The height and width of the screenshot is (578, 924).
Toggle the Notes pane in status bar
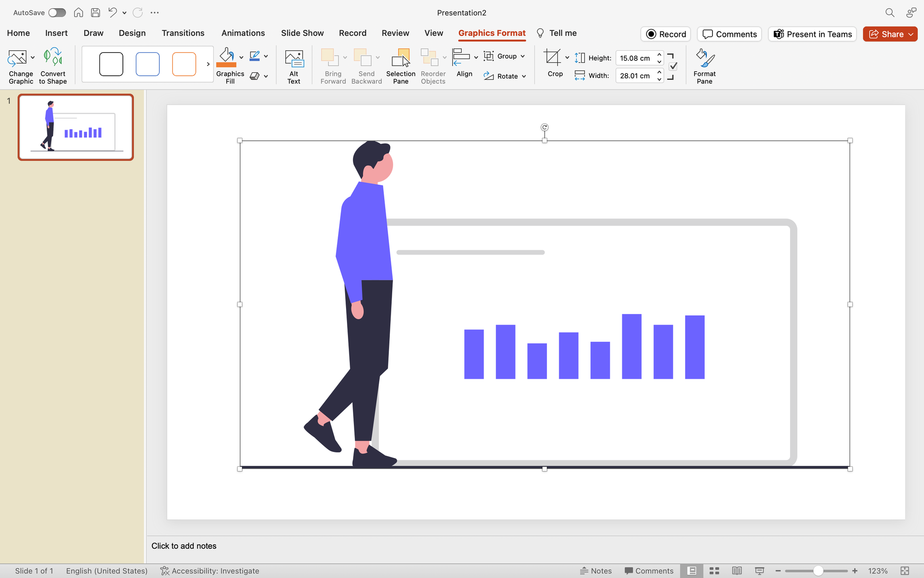tap(596, 571)
